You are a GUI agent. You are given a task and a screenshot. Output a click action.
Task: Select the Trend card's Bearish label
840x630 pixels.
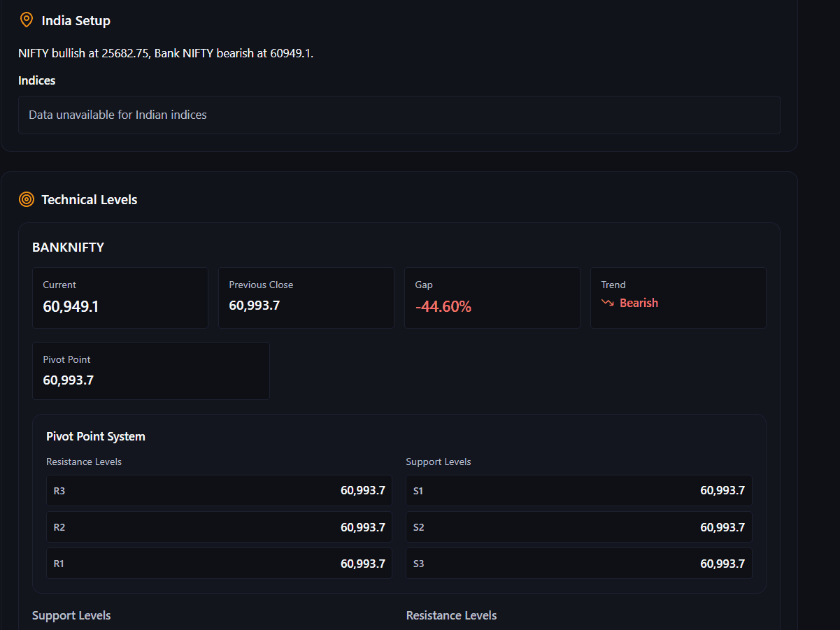[x=639, y=303]
